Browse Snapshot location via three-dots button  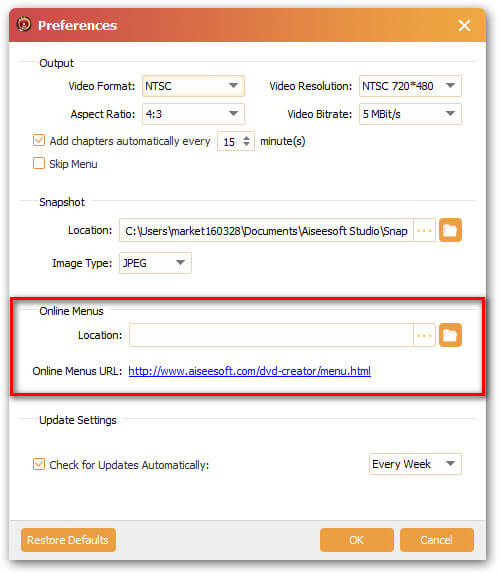(x=424, y=230)
